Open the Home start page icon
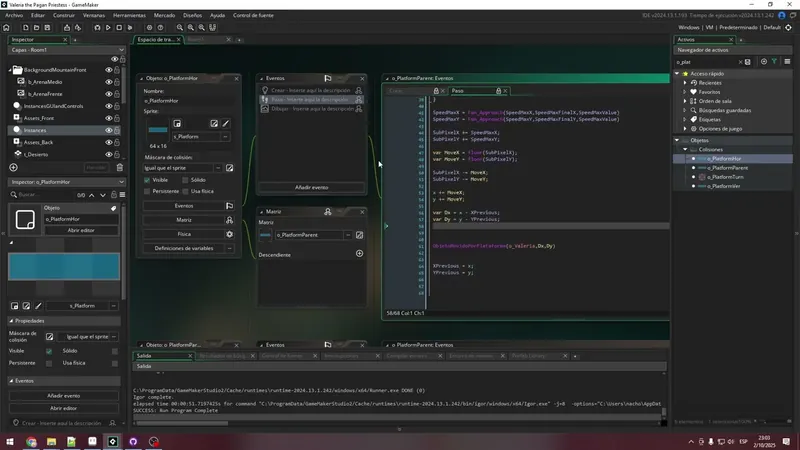Screen dimensions: 800x450 [x=7, y=28]
